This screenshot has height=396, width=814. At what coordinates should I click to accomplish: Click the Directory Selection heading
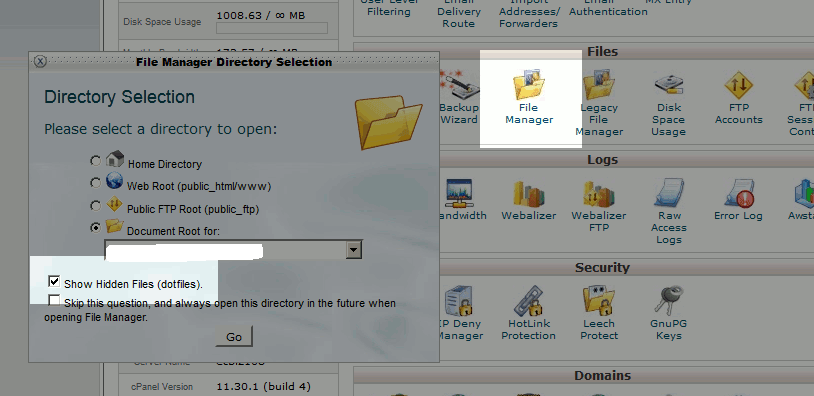(x=119, y=97)
